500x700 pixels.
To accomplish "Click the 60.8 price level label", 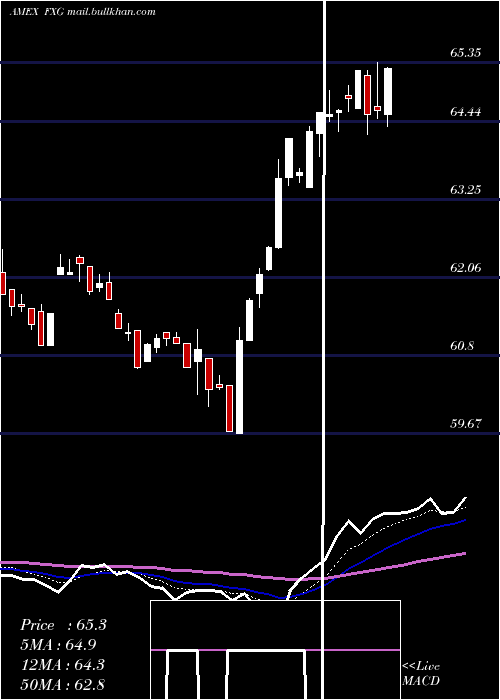I will pyautogui.click(x=462, y=346).
